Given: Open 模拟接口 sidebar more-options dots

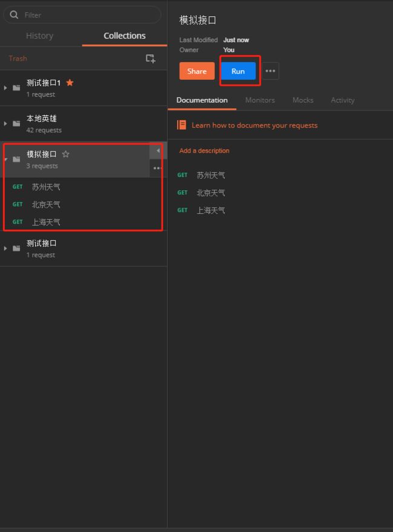Looking at the screenshot, I should click(x=157, y=168).
